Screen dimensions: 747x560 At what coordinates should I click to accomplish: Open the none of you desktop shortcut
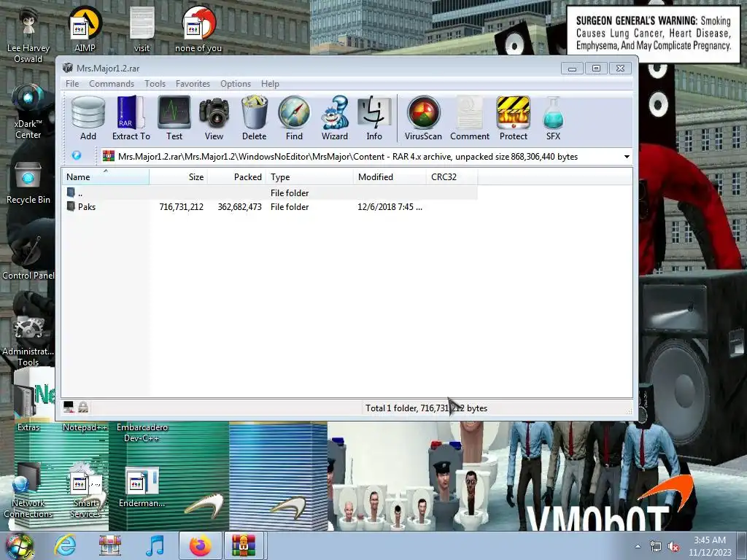(x=198, y=29)
